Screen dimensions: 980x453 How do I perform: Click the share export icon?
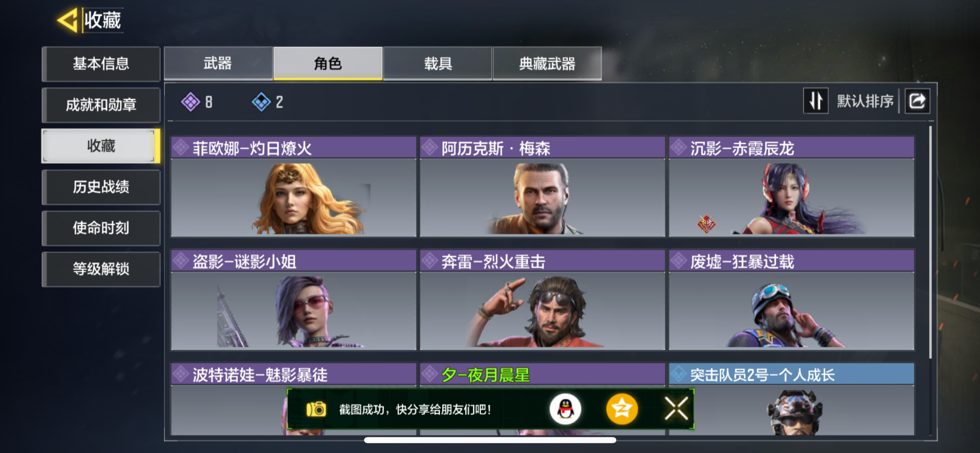point(917,101)
